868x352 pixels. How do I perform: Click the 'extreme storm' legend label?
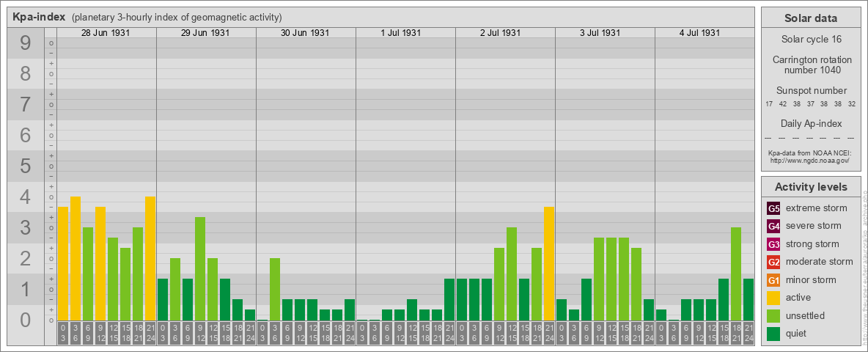point(817,208)
